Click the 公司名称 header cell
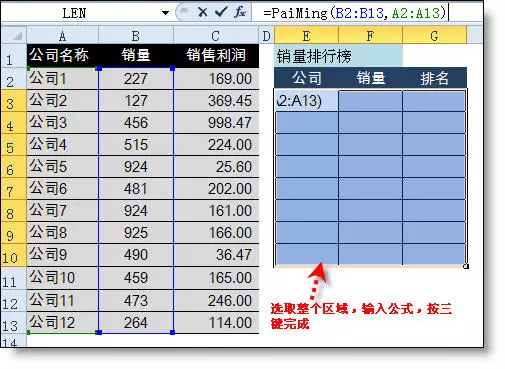505x369 pixels. pyautogui.click(x=62, y=55)
